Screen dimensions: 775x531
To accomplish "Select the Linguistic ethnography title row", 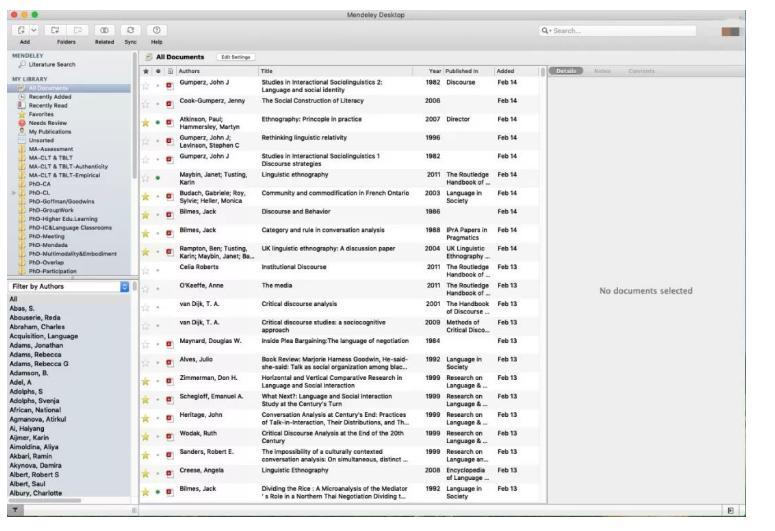I will [x=295, y=175].
